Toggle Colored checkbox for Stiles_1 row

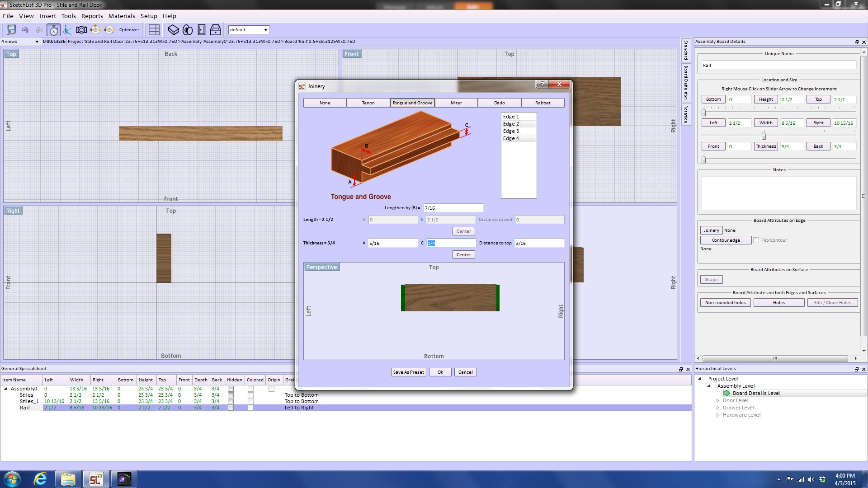[250, 401]
